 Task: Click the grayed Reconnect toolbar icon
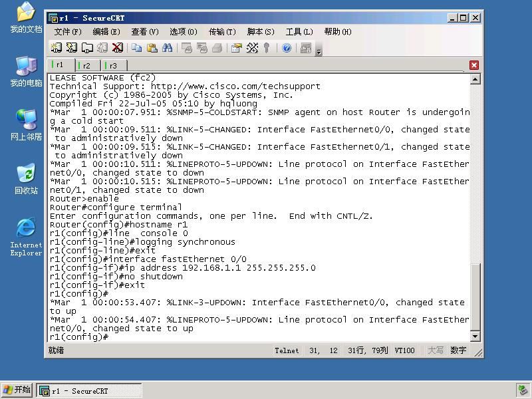click(102, 48)
